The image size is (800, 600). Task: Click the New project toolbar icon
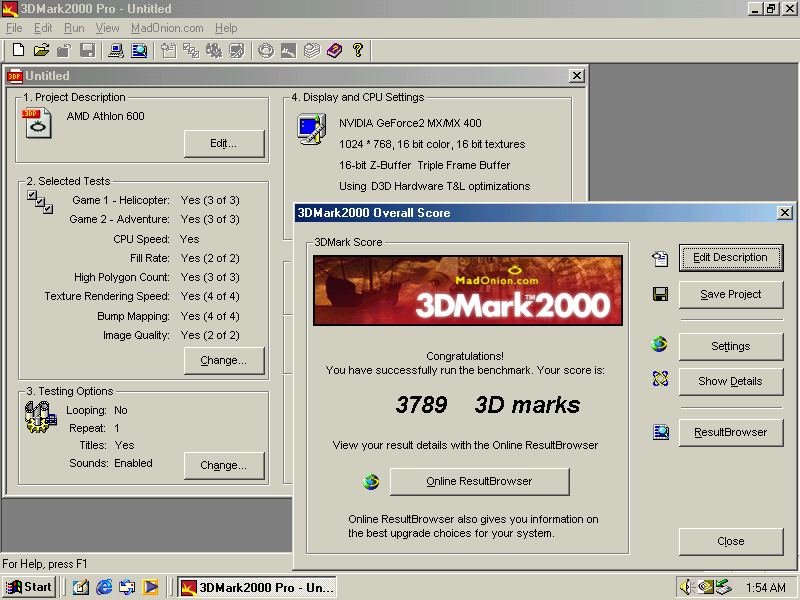coord(18,50)
